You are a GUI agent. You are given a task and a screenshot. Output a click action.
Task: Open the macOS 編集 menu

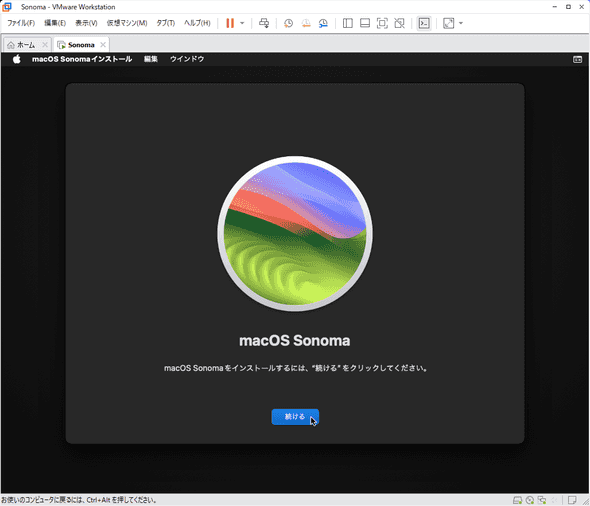click(x=151, y=59)
